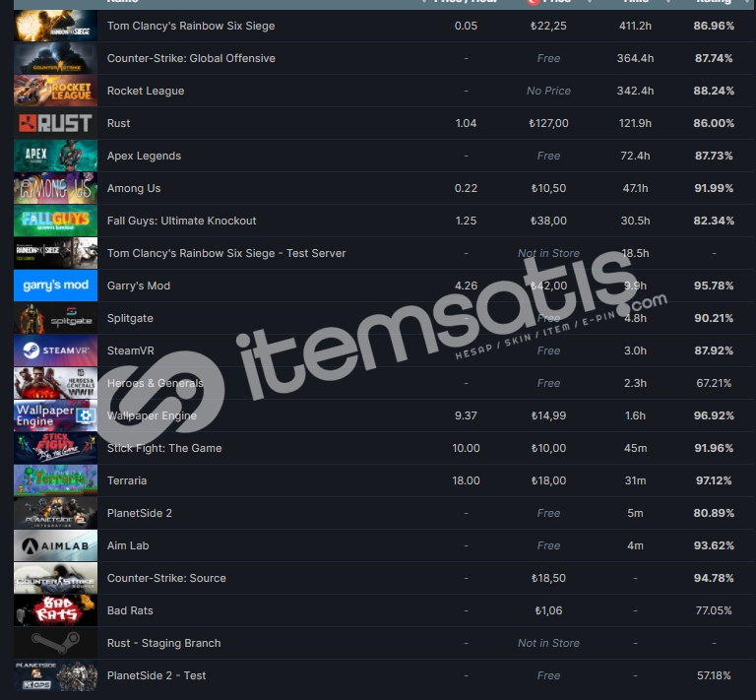Select the 45m Stick Fight playtime
The width and height of the screenshot is (756, 700).
coord(636,448)
